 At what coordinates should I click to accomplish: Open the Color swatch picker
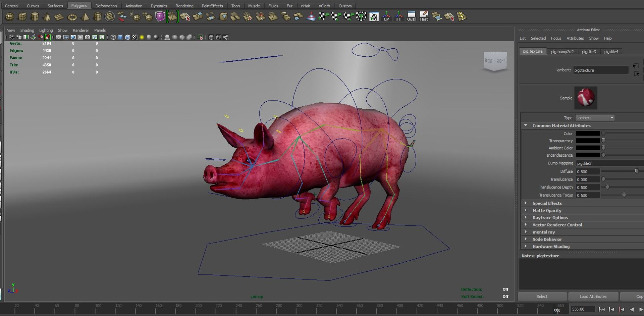[x=588, y=134]
